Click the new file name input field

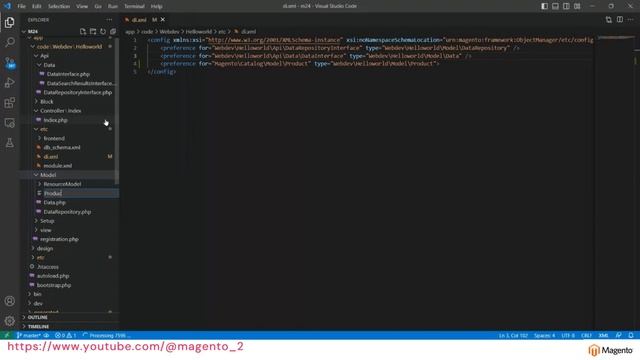tap(81, 193)
